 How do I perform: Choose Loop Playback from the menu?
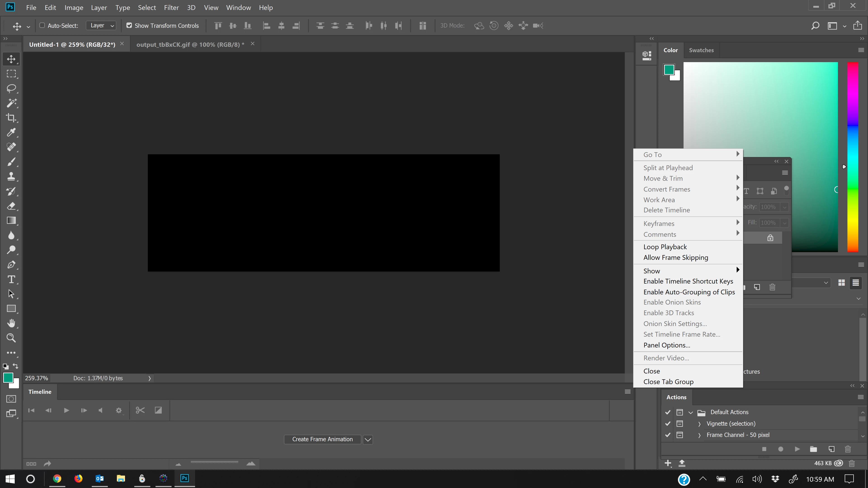click(665, 247)
